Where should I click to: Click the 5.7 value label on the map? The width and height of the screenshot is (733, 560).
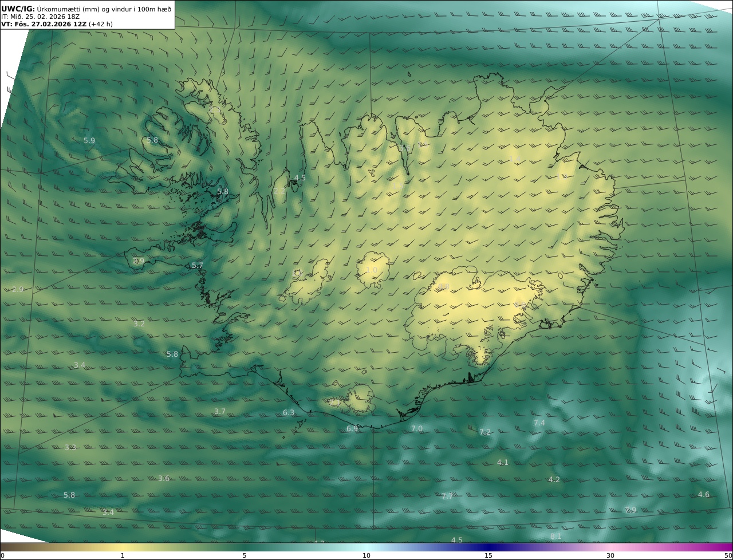coord(197,266)
